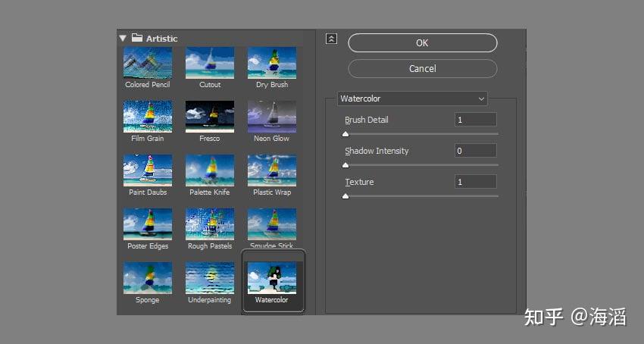Viewport: 644px width, 344px height.
Task: Apply the Plastic Wrap filter thumbnail
Action: [272, 170]
